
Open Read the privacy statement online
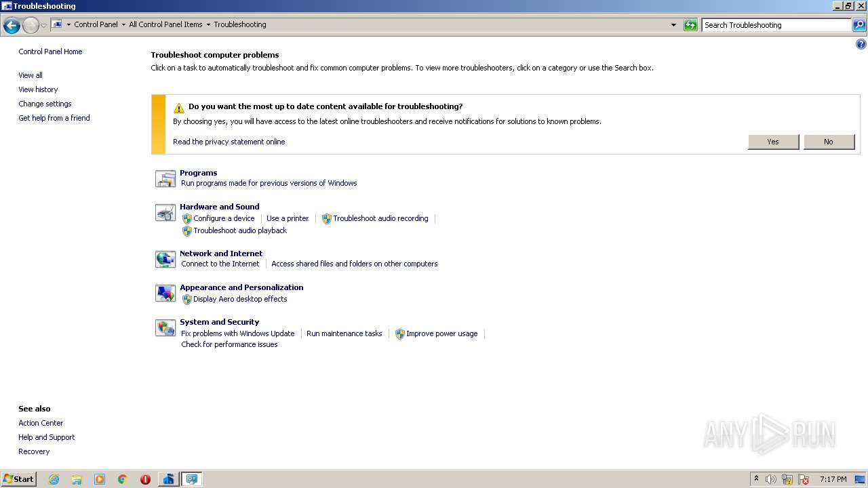[229, 142]
